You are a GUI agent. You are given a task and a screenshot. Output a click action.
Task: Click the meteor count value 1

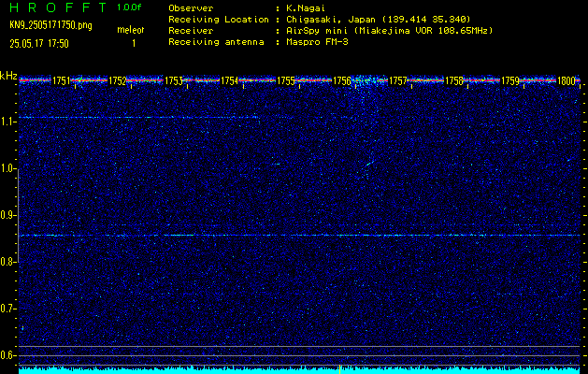click(x=134, y=44)
